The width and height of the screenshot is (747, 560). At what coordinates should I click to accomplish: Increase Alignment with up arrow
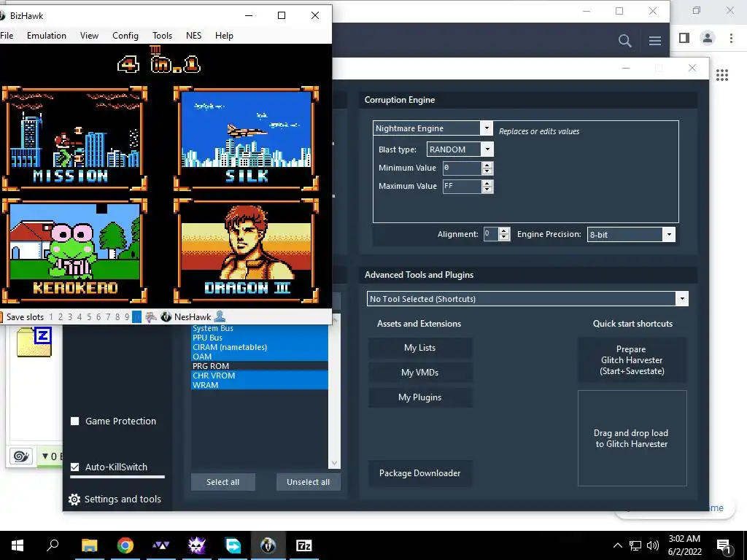[x=504, y=231]
